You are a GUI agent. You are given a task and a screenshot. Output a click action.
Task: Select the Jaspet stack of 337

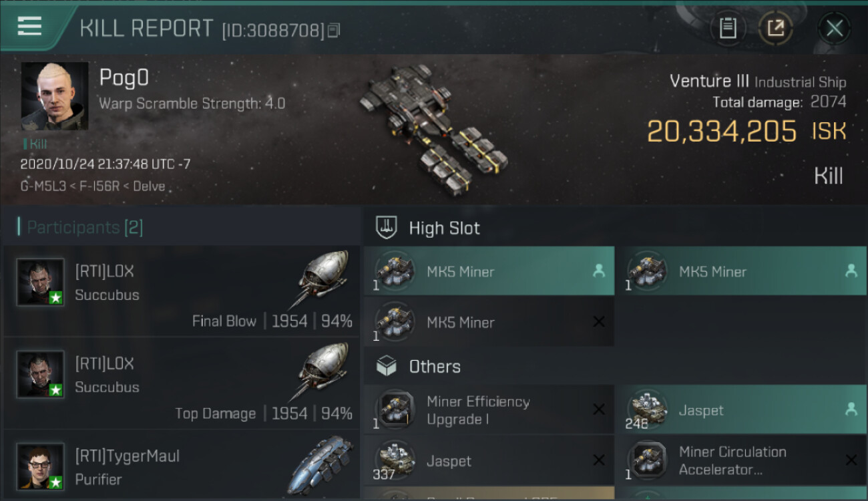[489, 461]
